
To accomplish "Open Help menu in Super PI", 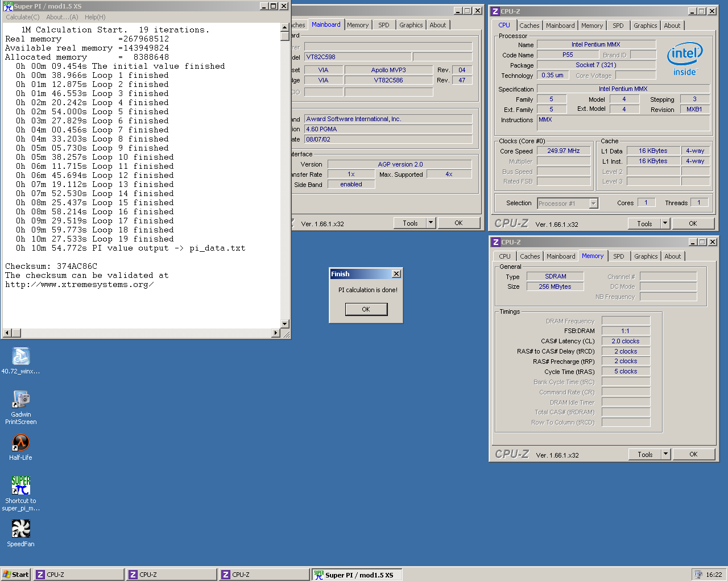I will pos(95,17).
